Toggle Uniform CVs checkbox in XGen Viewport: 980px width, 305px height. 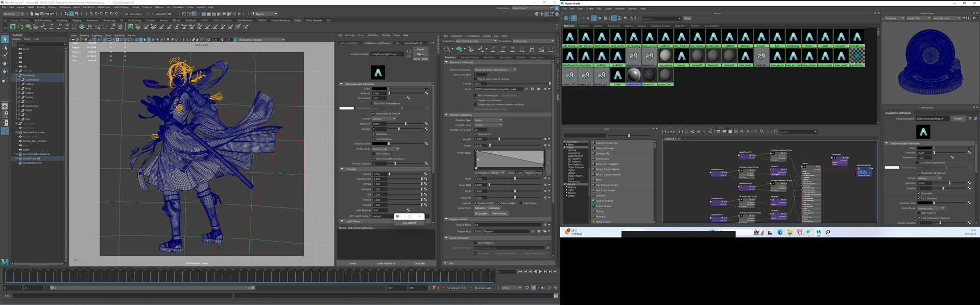pos(475,134)
